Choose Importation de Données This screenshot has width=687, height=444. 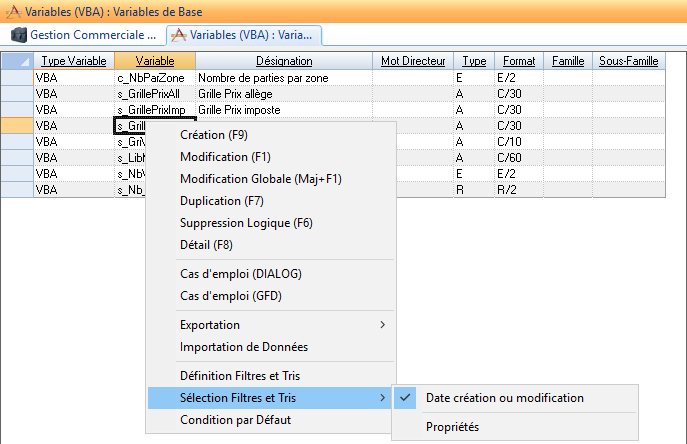pyautogui.click(x=243, y=347)
